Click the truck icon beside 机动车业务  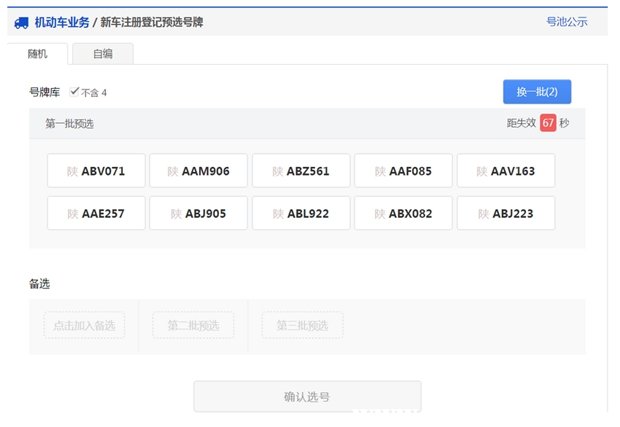(21, 21)
